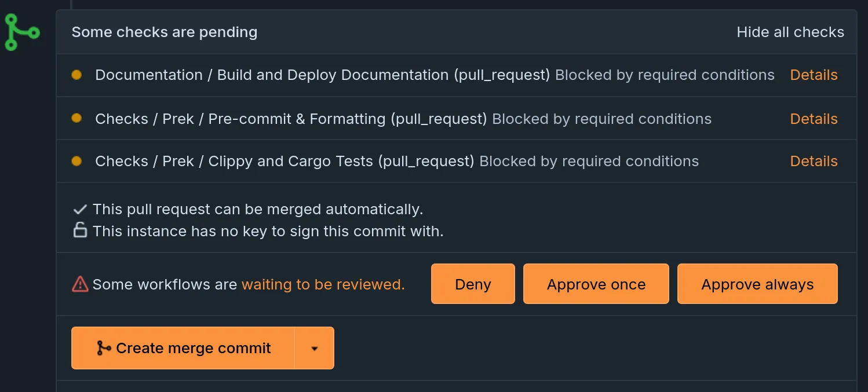Click the unlock icon near signing message
Viewport: 868px width, 392px height.
pyautogui.click(x=80, y=231)
